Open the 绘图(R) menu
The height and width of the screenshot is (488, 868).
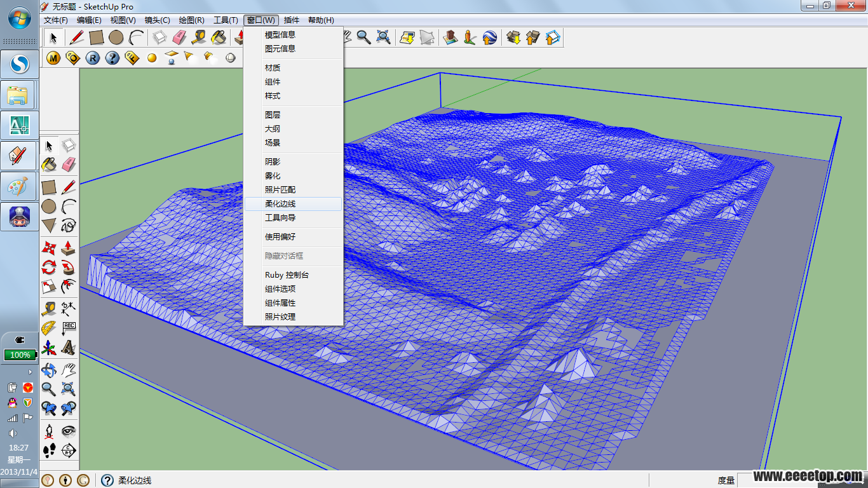191,20
